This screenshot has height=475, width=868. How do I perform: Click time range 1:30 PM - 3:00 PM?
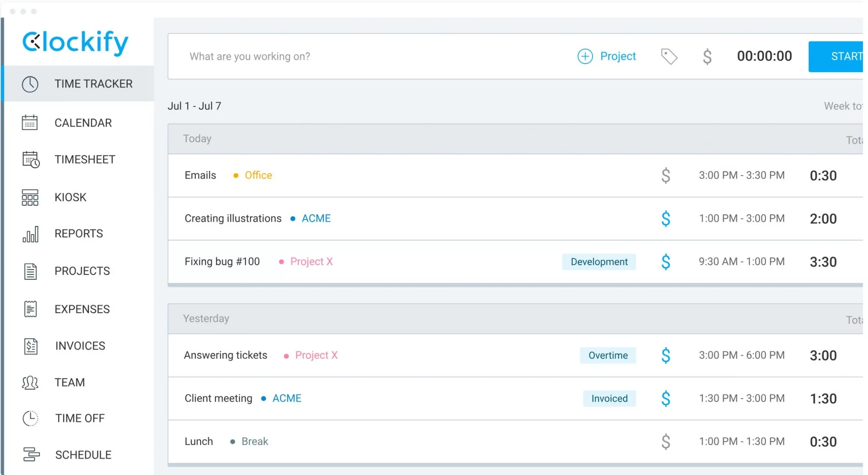[x=742, y=398]
